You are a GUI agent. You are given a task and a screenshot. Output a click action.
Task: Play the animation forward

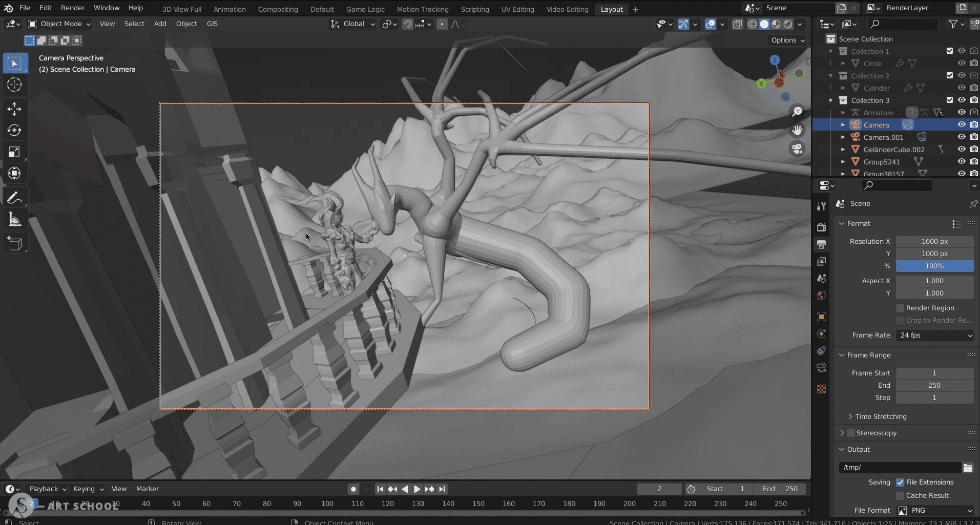pos(417,489)
